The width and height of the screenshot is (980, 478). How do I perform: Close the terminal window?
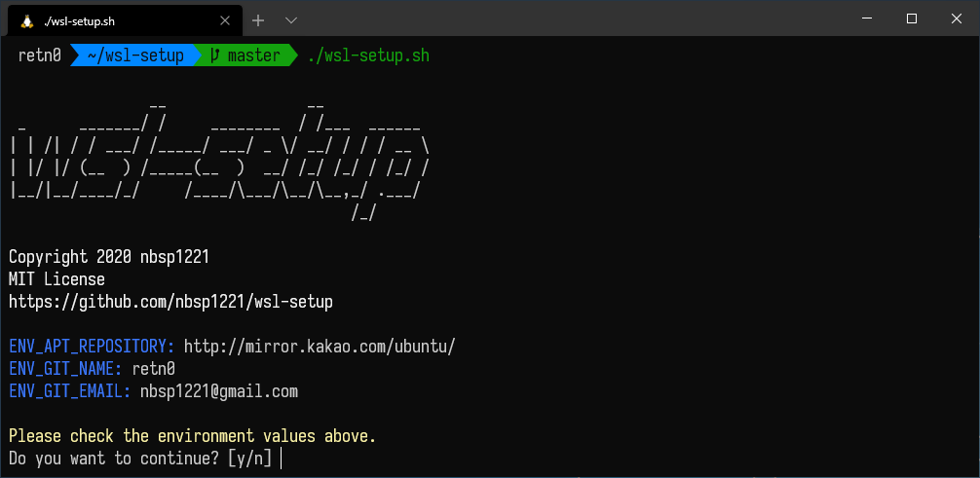pos(956,18)
